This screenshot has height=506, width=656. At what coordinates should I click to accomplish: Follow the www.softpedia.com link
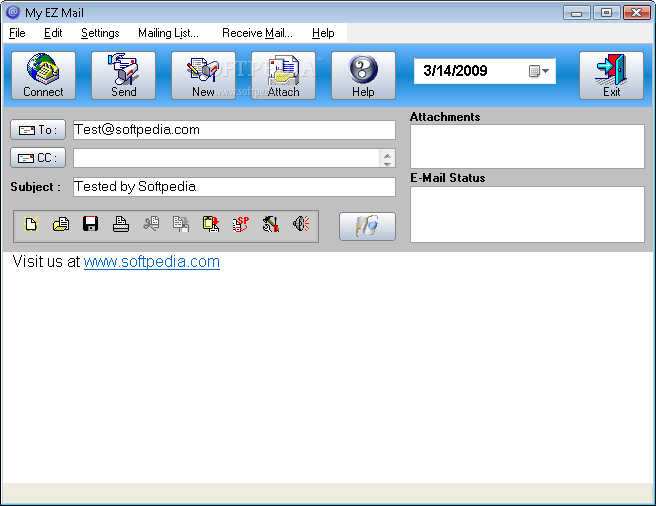pos(152,262)
